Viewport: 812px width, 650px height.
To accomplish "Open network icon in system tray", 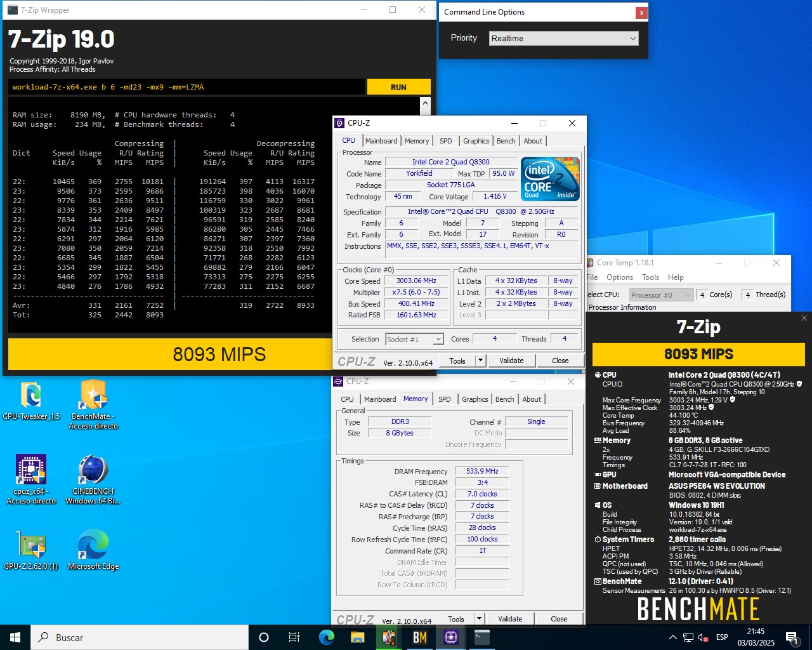I will click(688, 637).
